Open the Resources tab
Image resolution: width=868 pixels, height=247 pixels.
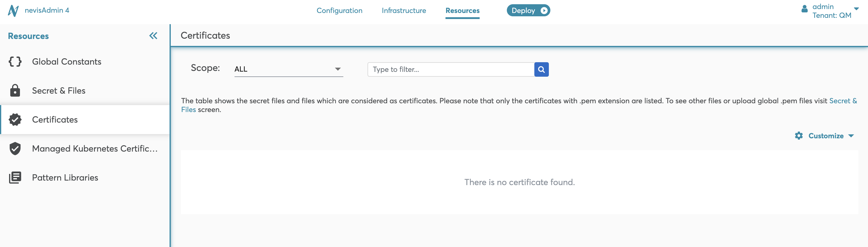point(462,11)
